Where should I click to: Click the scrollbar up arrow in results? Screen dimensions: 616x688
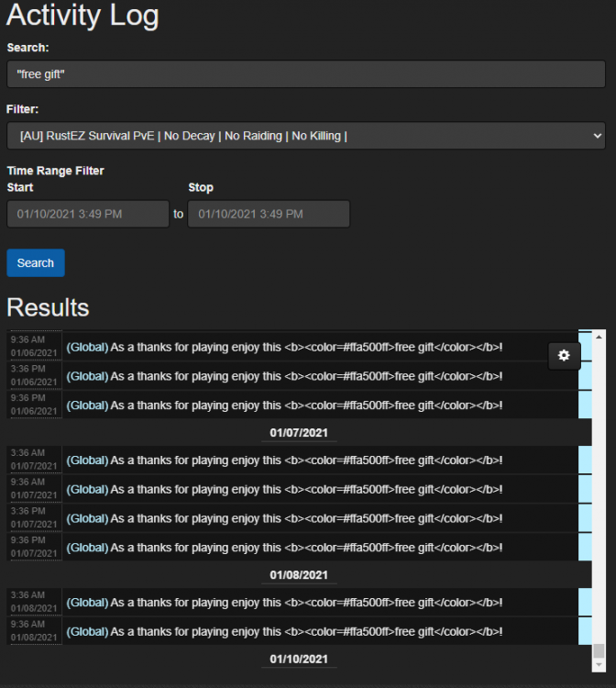click(x=599, y=337)
